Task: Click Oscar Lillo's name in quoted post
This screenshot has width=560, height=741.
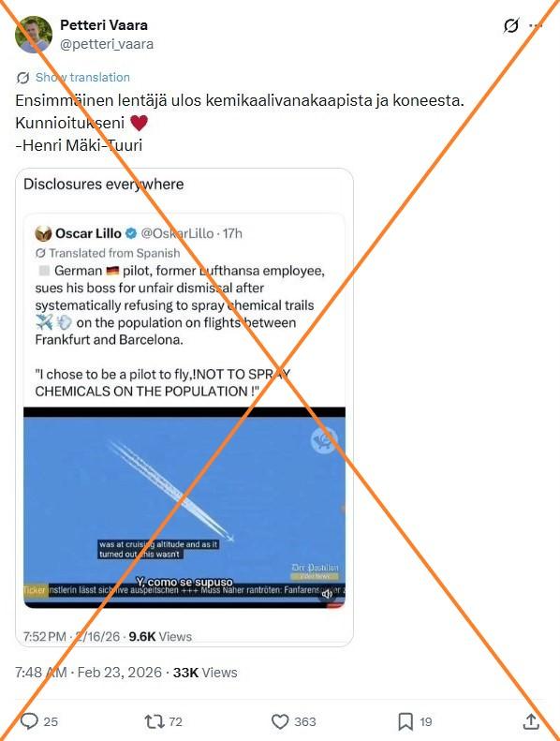Action: tap(88, 233)
